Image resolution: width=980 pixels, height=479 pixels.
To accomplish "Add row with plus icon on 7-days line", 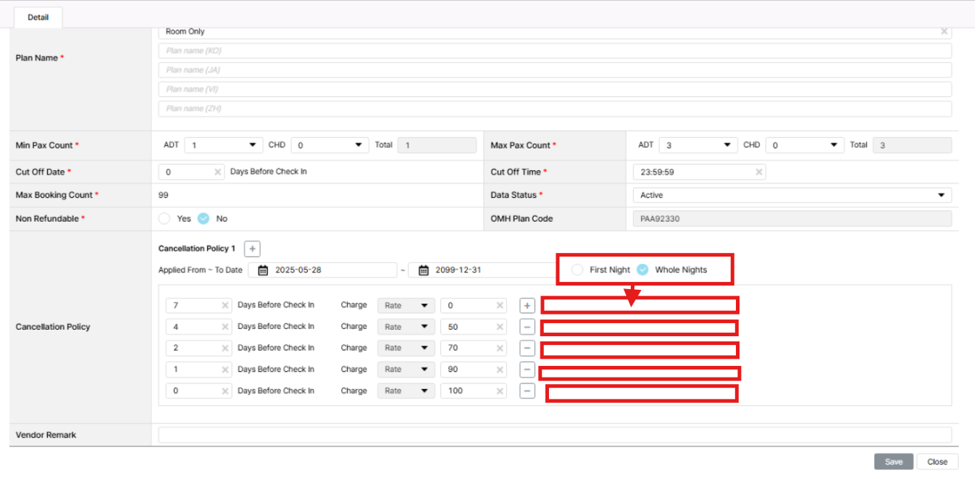I will point(527,306).
